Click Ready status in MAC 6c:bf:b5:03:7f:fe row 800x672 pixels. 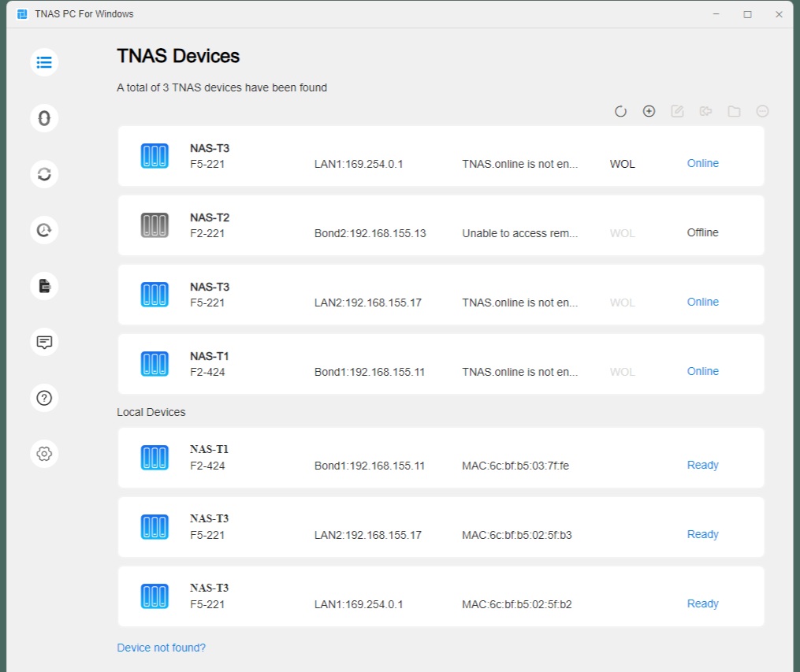tap(702, 465)
